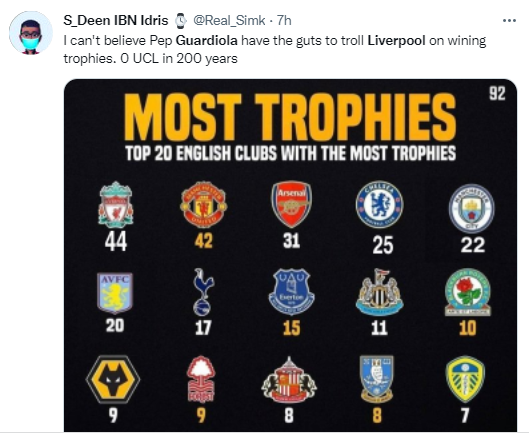Open the @Real_Simk handle link

pyautogui.click(x=229, y=20)
